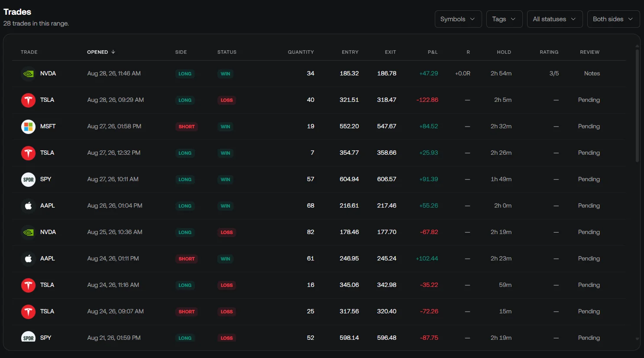The height and width of the screenshot is (358, 644).
Task: Open Notes review for the NVDA Aug 28 trade
Action: 592,74
